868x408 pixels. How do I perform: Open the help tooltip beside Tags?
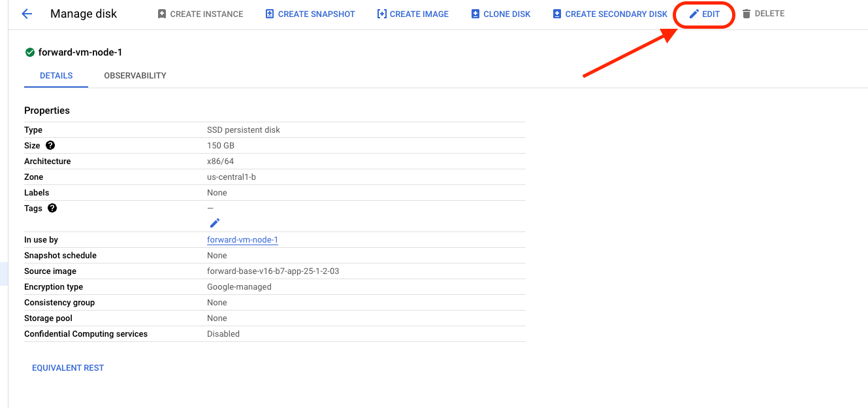(x=52, y=209)
